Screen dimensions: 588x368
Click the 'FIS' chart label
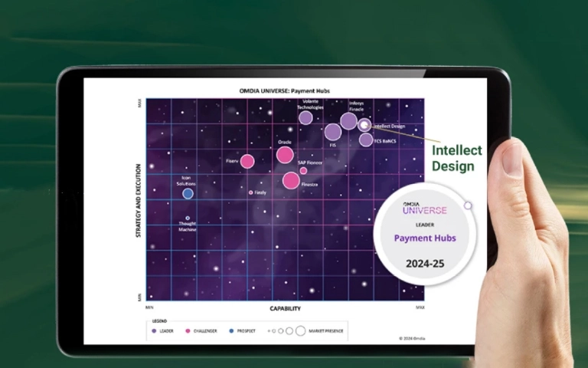tap(332, 145)
